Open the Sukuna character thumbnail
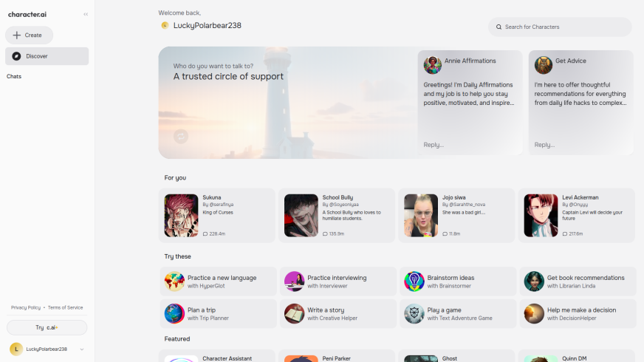Image resolution: width=644 pixels, height=362 pixels. click(181, 215)
